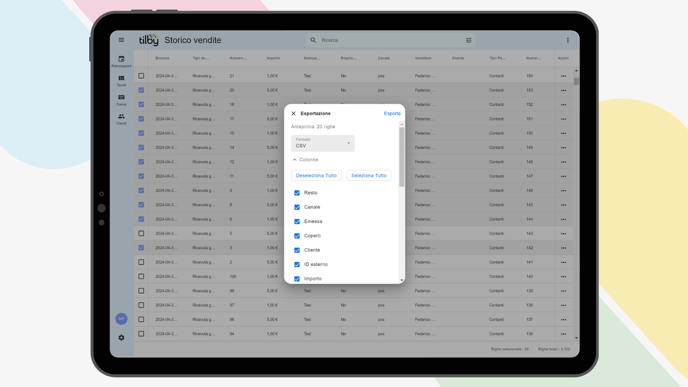Click the Azioni column header

click(x=563, y=58)
